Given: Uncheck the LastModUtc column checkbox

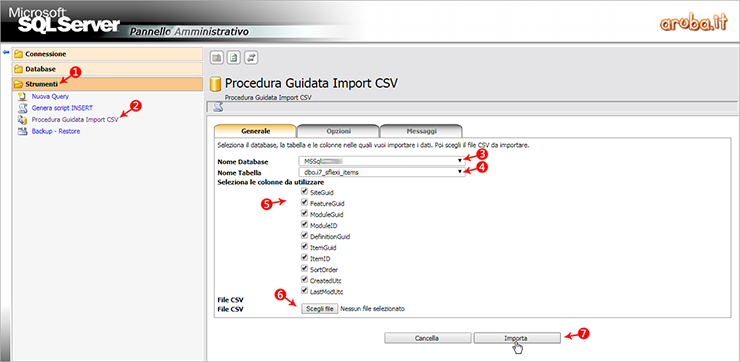Looking at the screenshot, I should tap(304, 290).
